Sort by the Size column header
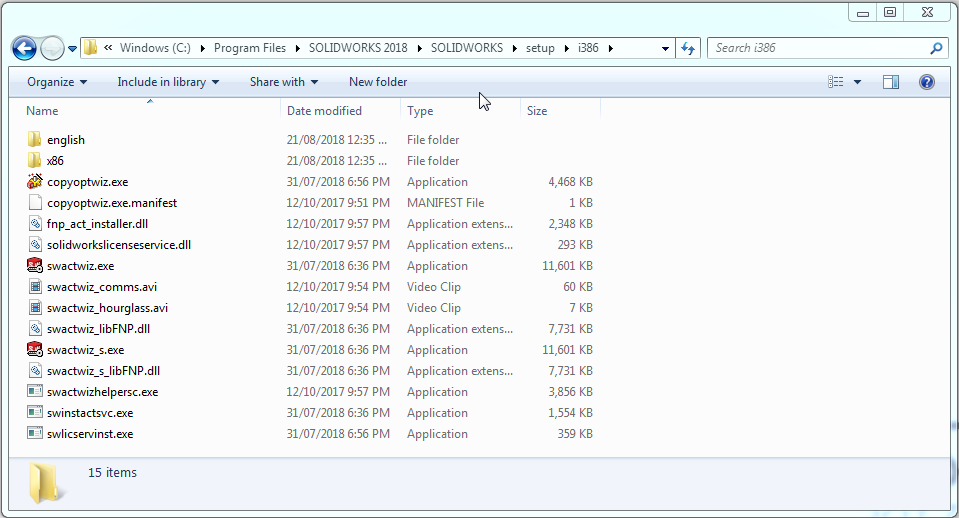 [x=537, y=111]
